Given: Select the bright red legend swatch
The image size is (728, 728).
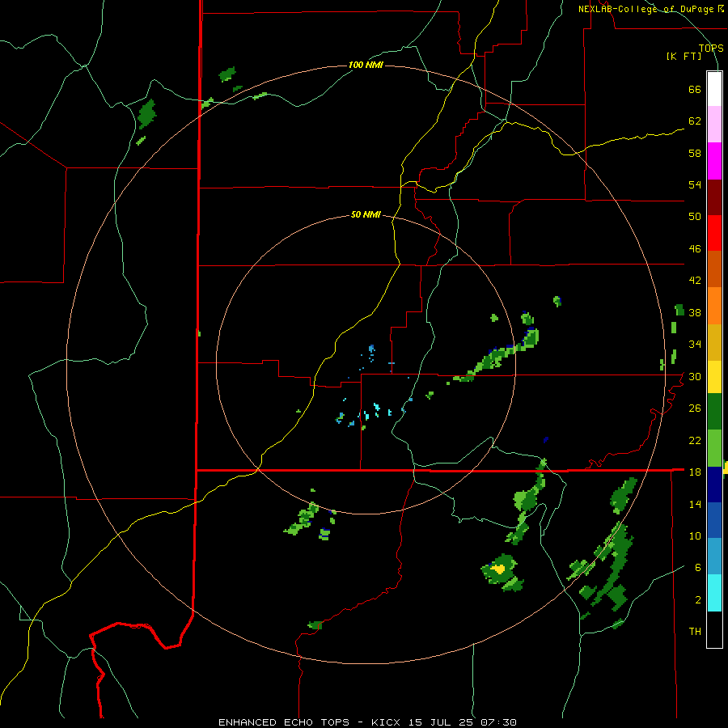Looking at the screenshot, I should pyautogui.click(x=714, y=233).
